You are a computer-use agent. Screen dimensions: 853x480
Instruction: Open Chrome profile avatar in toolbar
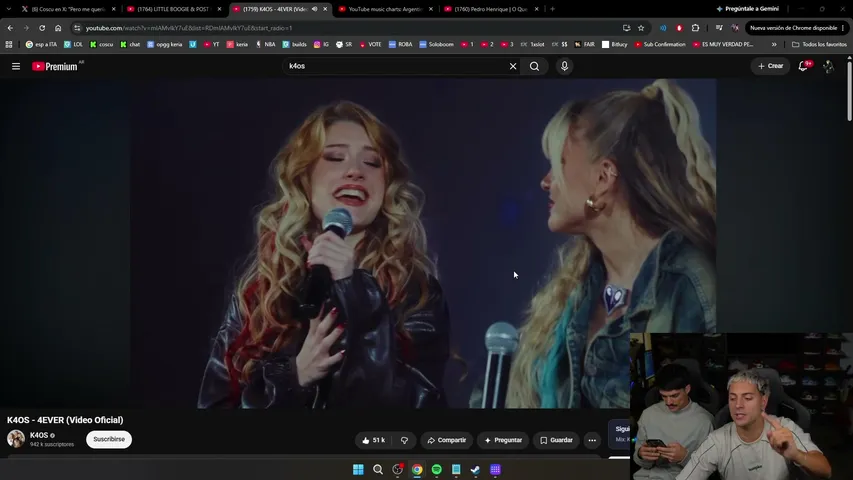click(x=735, y=28)
